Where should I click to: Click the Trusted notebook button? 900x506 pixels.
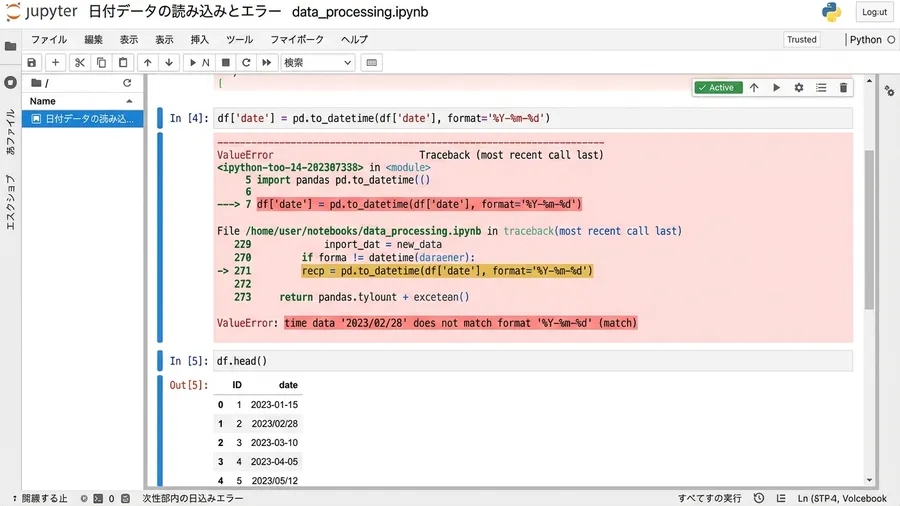(801, 40)
